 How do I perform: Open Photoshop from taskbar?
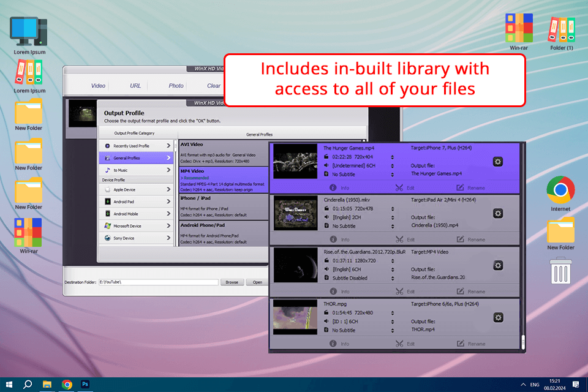(85, 385)
